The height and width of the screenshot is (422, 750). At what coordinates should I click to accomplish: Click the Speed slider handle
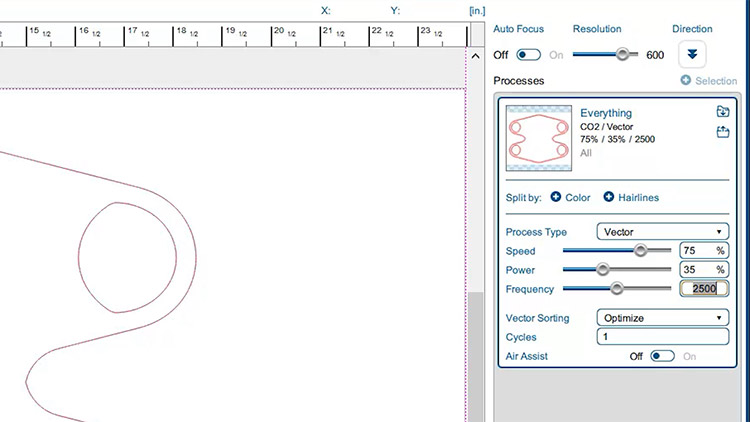pos(640,251)
